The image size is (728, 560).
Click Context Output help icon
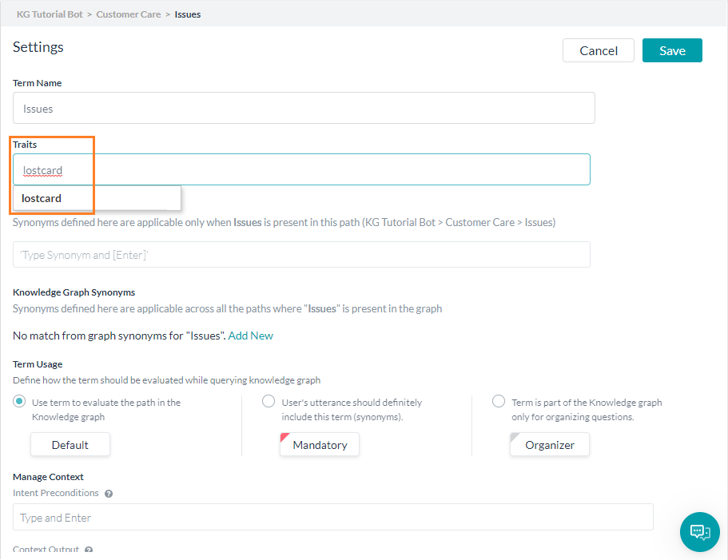pos(89,550)
